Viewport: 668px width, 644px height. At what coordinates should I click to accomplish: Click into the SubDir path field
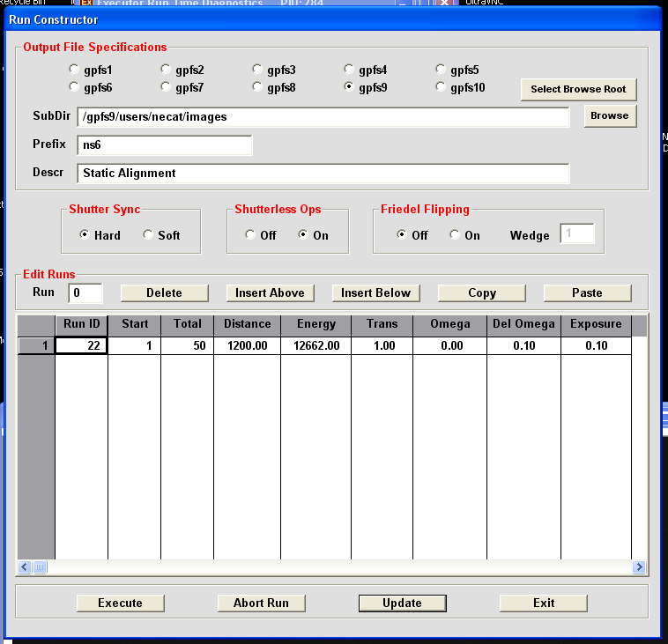323,117
